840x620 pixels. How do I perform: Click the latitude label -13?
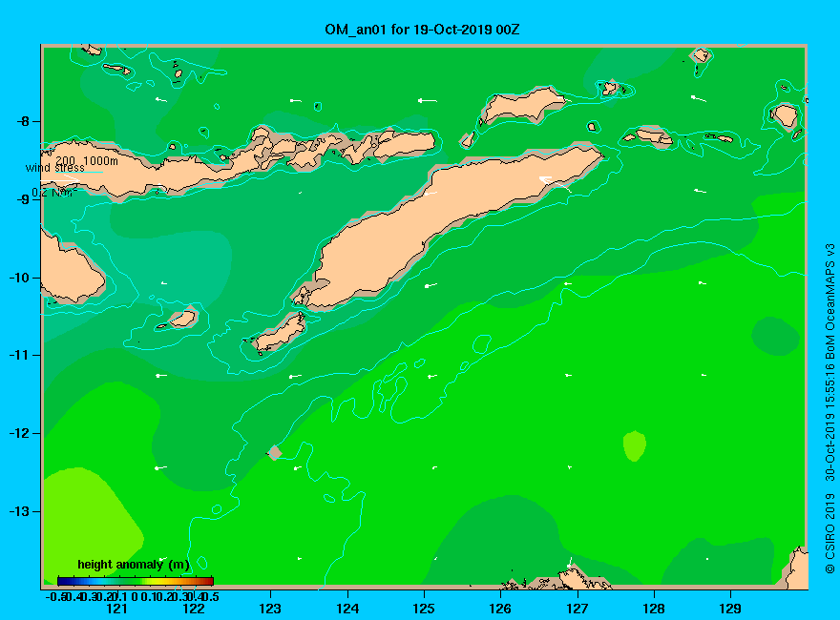tap(20, 511)
